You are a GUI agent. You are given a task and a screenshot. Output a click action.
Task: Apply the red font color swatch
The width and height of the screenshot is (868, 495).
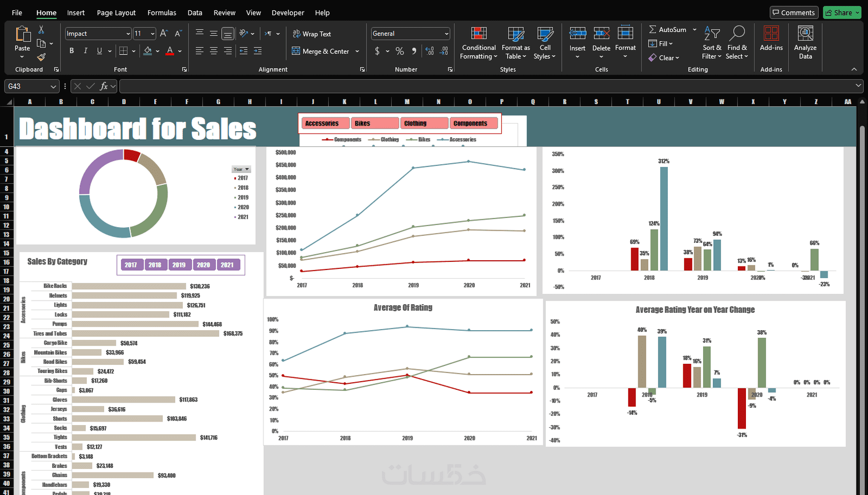coord(170,51)
